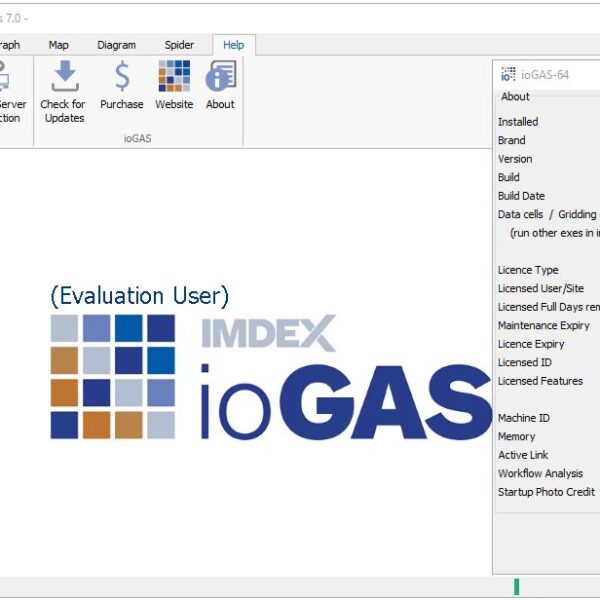
Task: Open the About info icon
Action: coord(221,76)
